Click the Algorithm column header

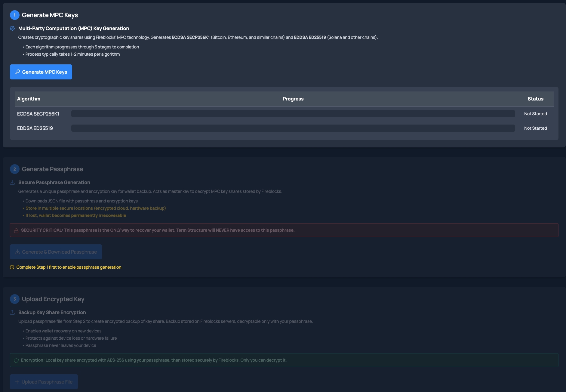(x=29, y=99)
